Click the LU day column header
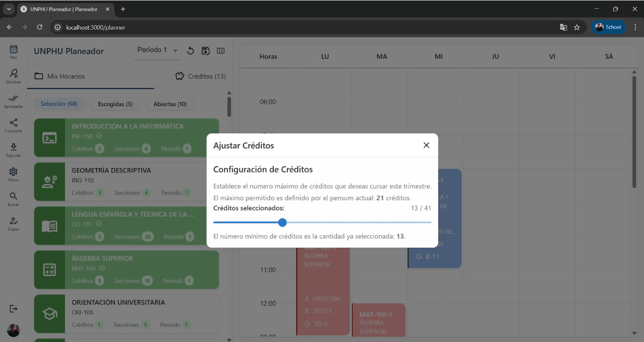This screenshot has height=342, width=644. [x=325, y=56]
